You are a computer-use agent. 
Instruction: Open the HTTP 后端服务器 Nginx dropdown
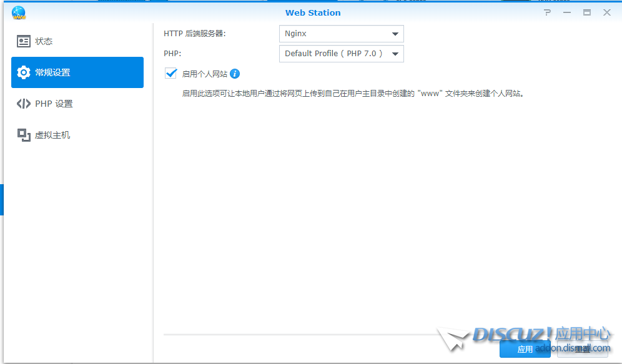click(x=341, y=34)
